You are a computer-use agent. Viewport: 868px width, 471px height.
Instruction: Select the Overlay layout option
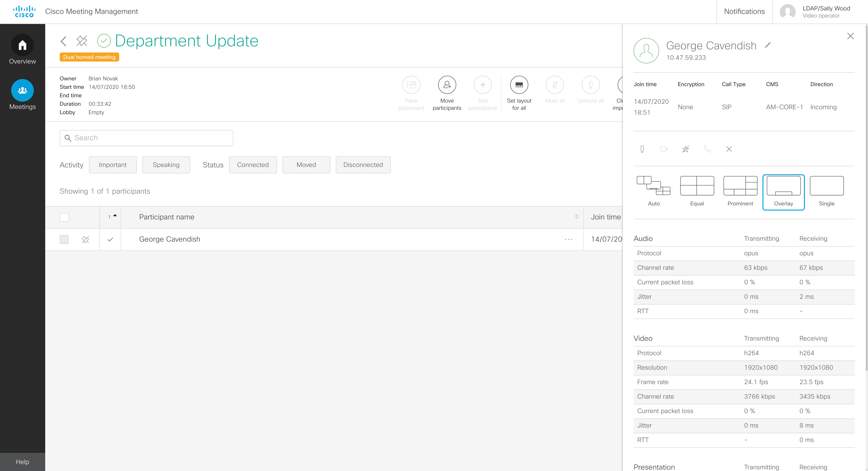click(x=783, y=192)
